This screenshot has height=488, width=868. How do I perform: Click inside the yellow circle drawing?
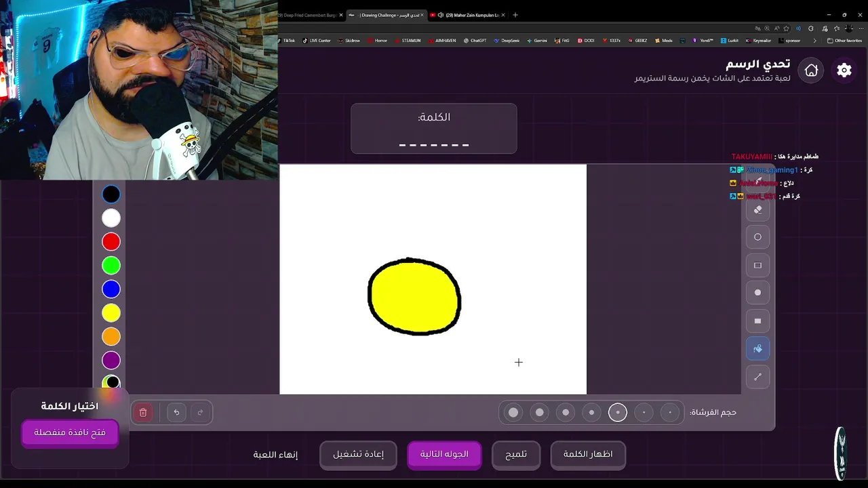pyautogui.click(x=414, y=297)
